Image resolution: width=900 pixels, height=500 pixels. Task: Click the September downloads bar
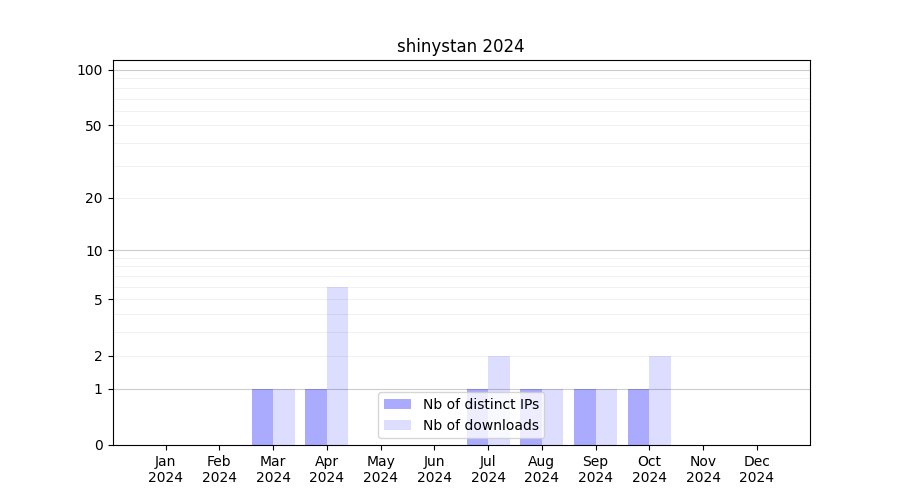(x=606, y=417)
